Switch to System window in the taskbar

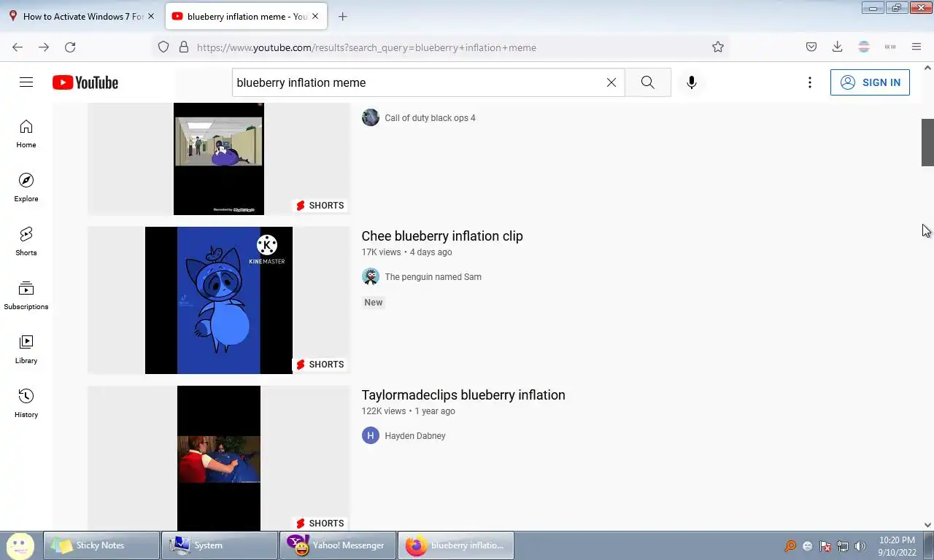220,545
